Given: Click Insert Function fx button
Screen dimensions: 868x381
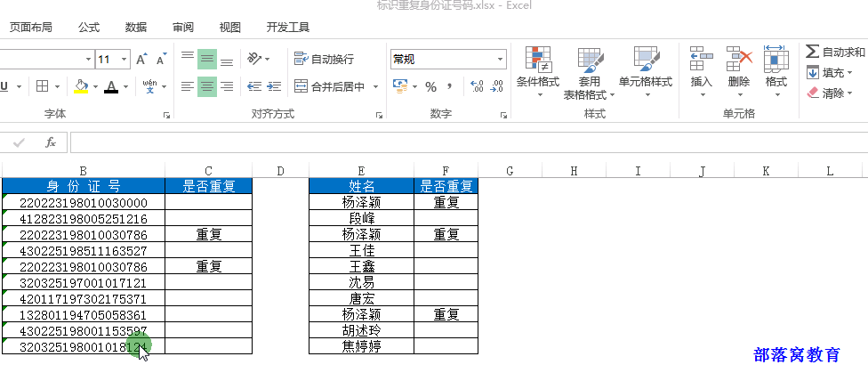Looking at the screenshot, I should point(51,142).
